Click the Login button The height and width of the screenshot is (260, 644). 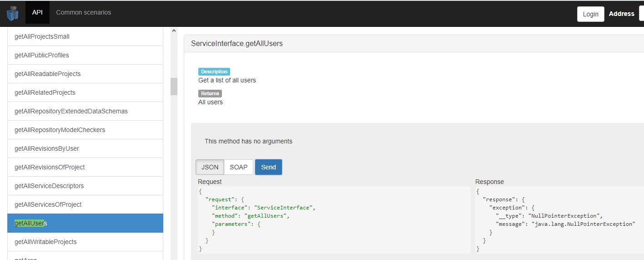tap(590, 14)
